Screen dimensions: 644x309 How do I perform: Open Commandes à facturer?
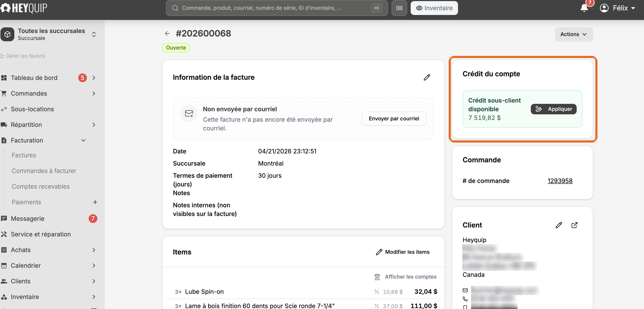(44, 171)
